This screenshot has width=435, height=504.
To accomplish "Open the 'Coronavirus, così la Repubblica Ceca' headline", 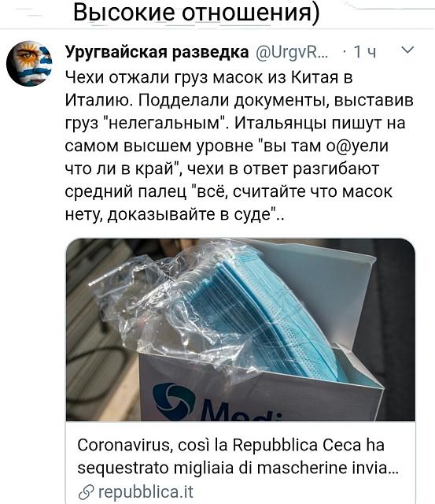I will [x=230, y=445].
